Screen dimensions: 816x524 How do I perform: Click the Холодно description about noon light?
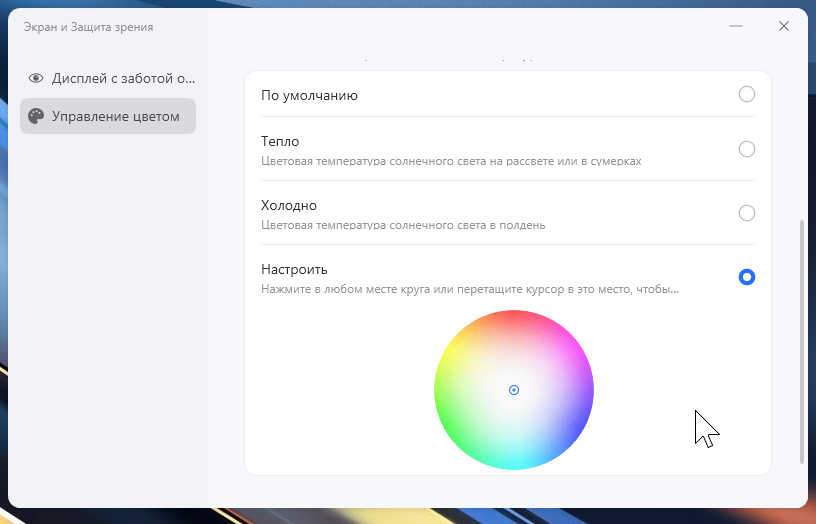click(x=403, y=225)
